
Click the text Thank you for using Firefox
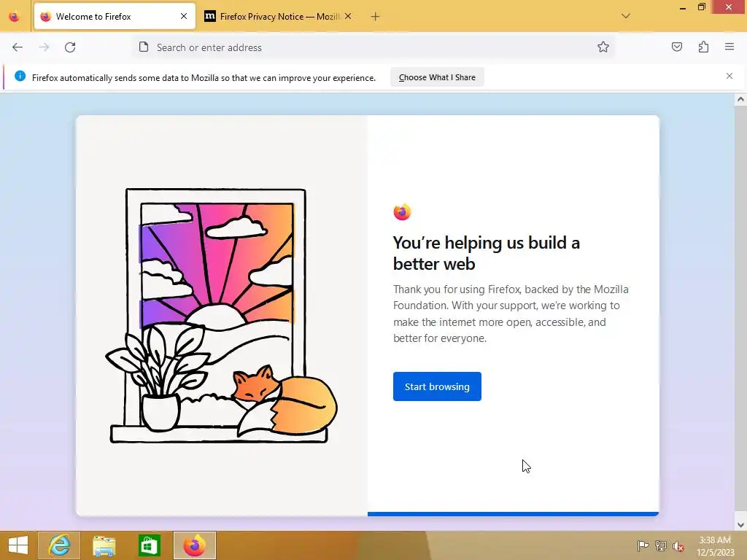pos(511,314)
